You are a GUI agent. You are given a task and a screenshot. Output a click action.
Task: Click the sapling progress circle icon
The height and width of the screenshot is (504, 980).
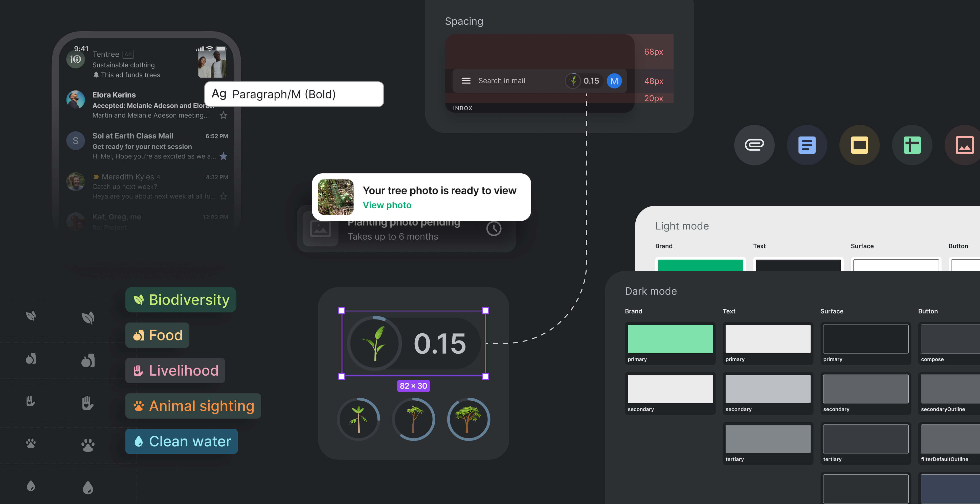(358, 419)
